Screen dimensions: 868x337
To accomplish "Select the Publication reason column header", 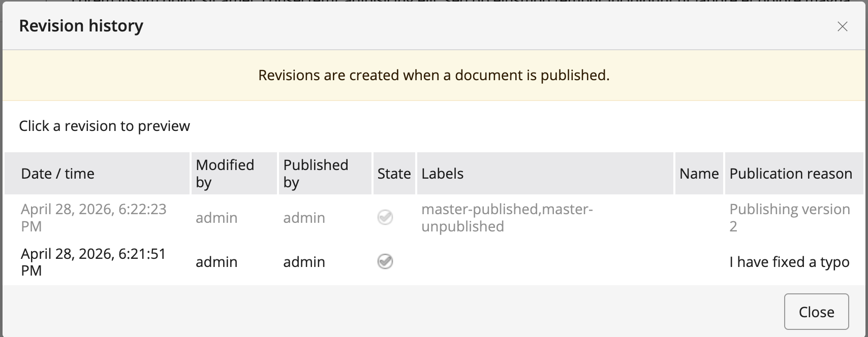I will coord(794,174).
